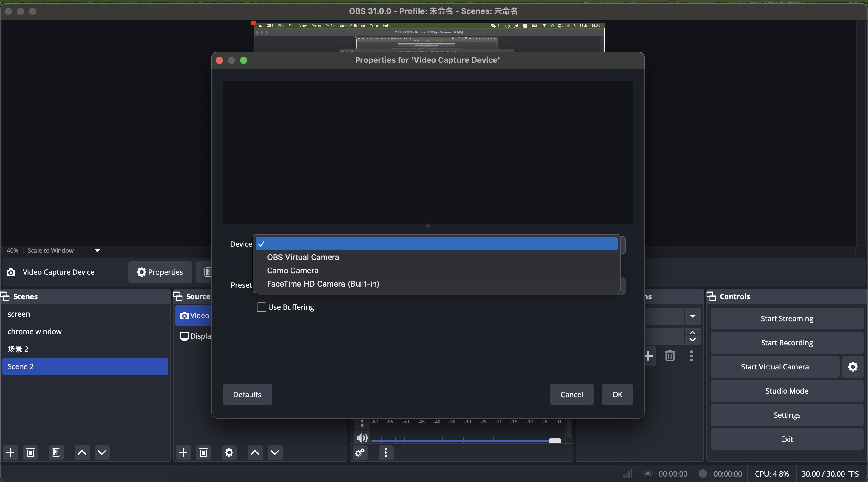Select the chrome window scene
The image size is (868, 482).
tap(35, 331)
